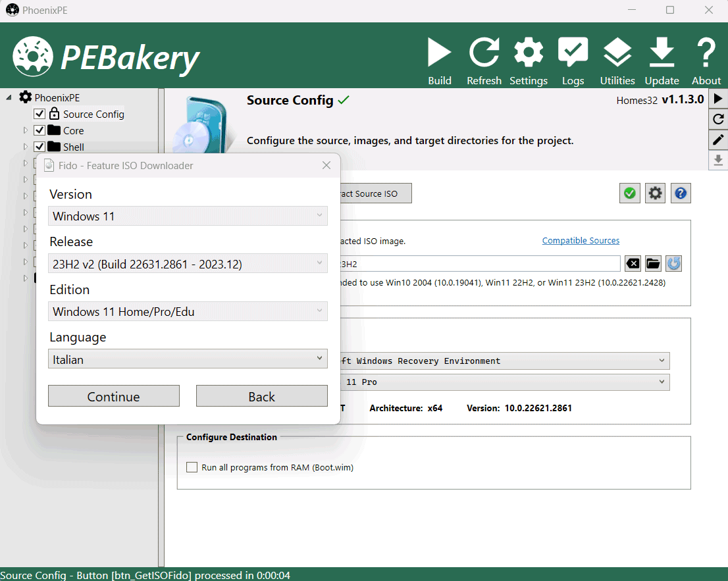Viewport: 728px width, 581px height.
Task: Toggle the Core checkbox
Action: pyautogui.click(x=39, y=130)
